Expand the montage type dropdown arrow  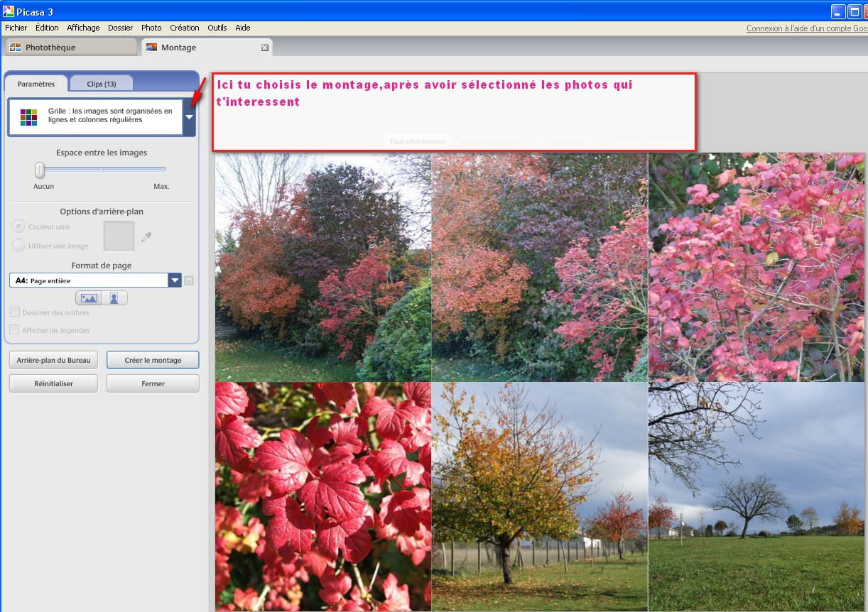click(x=190, y=117)
